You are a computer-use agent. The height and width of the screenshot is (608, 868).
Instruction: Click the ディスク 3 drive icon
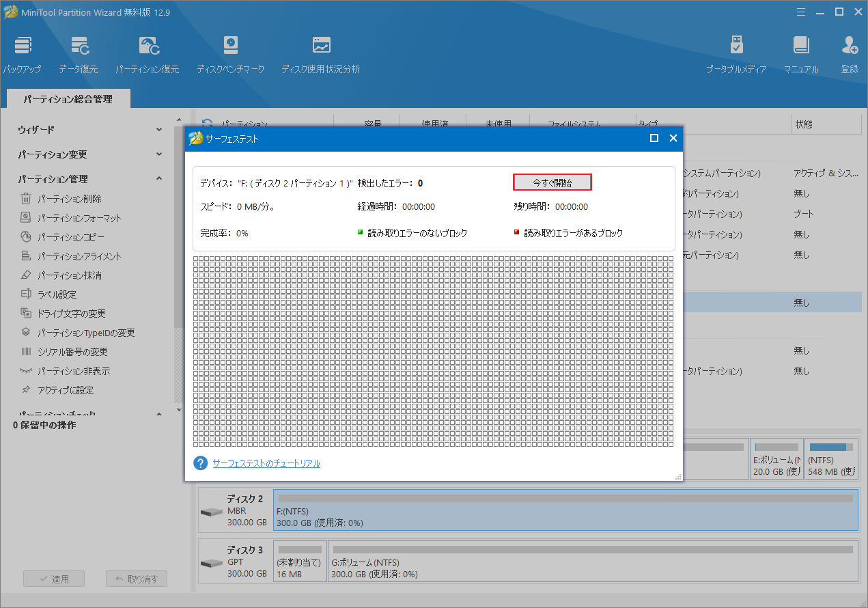[x=211, y=563]
